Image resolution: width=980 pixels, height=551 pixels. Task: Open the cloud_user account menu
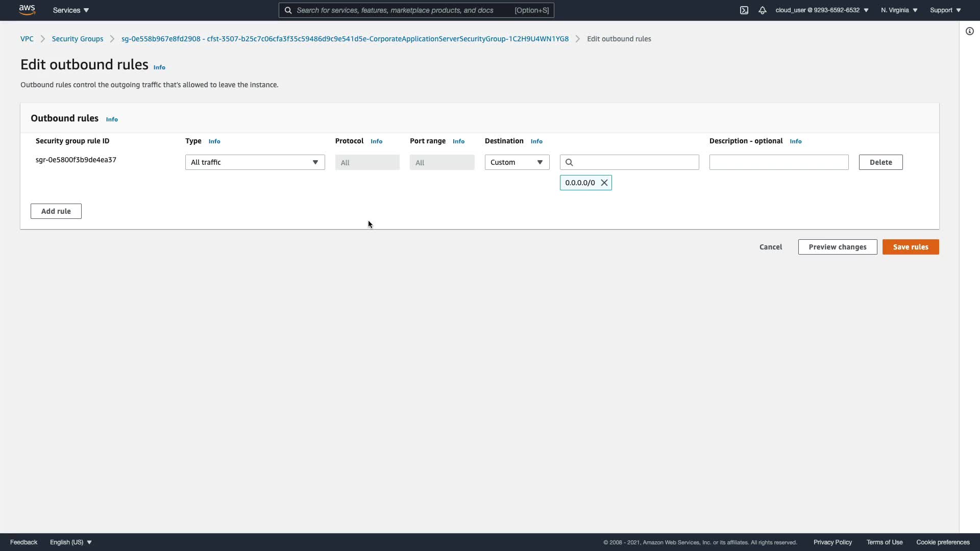tap(822, 10)
